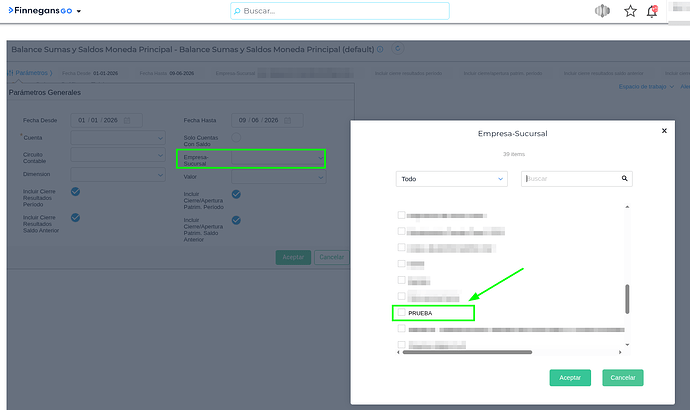Open the voice assistant icon in header

[602, 11]
